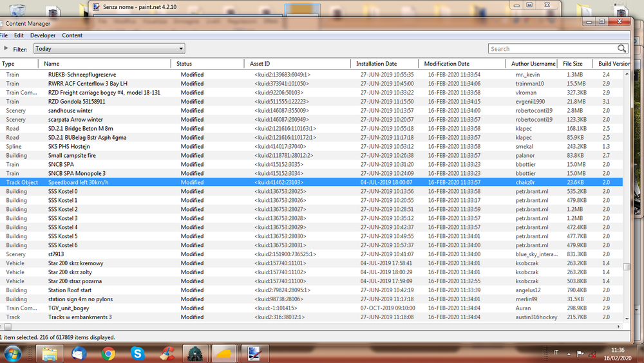
Task: Sort by Modification Date column header
Action: tap(462, 64)
